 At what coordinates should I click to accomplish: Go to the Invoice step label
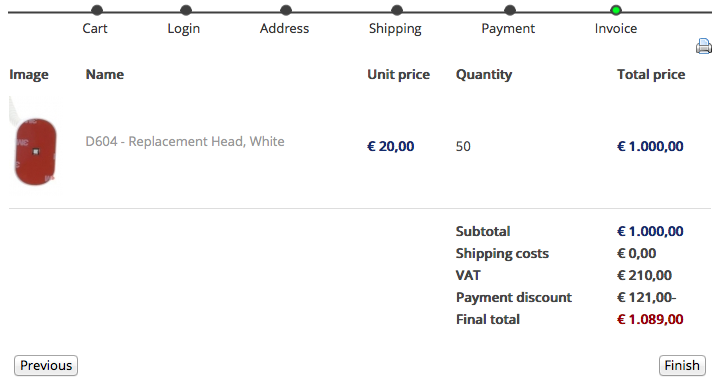[616, 28]
